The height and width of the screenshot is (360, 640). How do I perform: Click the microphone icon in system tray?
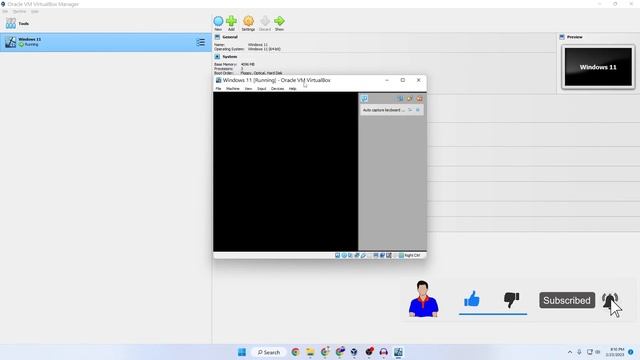click(x=579, y=352)
